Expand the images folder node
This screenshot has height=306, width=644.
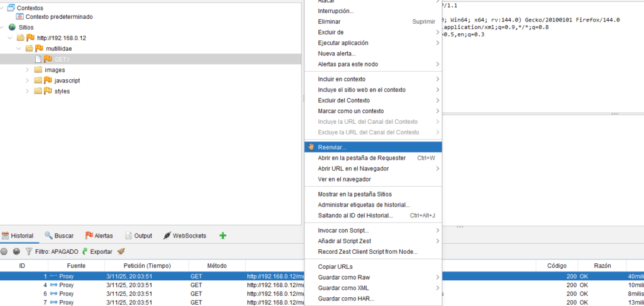coord(27,70)
